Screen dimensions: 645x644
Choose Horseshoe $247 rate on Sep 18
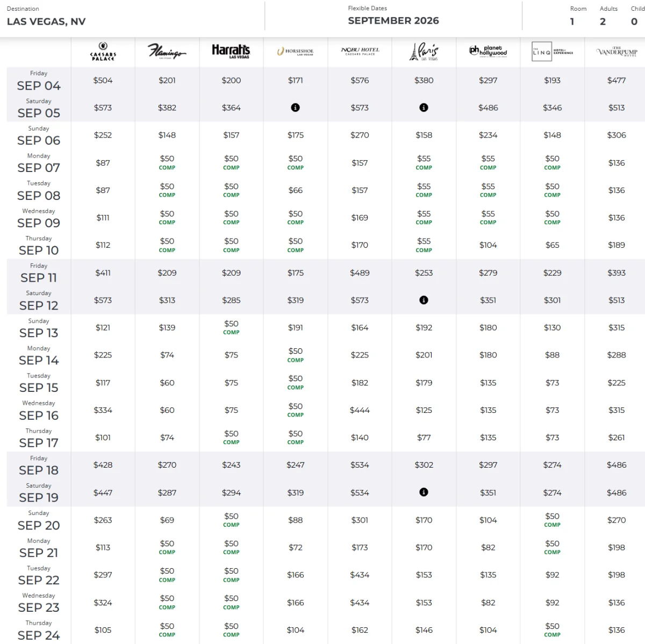click(x=295, y=465)
